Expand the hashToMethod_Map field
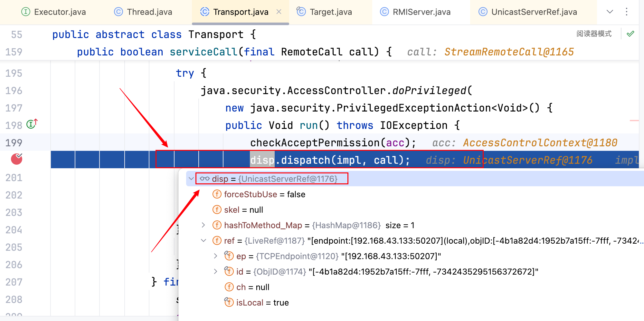 tap(203, 225)
